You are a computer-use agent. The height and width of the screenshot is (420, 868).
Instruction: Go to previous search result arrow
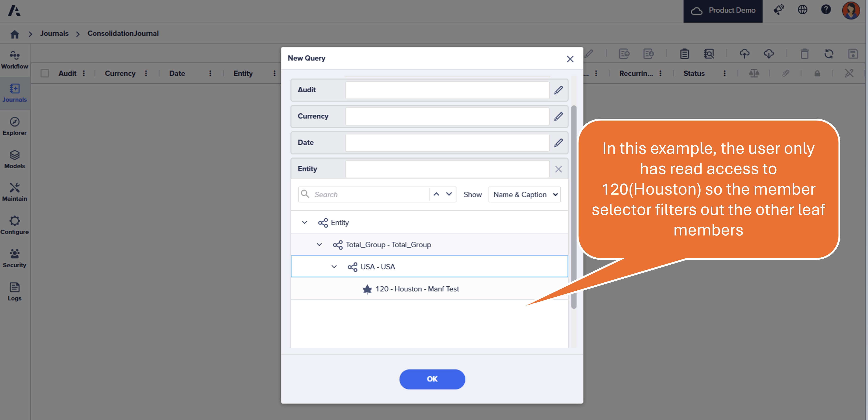click(x=436, y=194)
